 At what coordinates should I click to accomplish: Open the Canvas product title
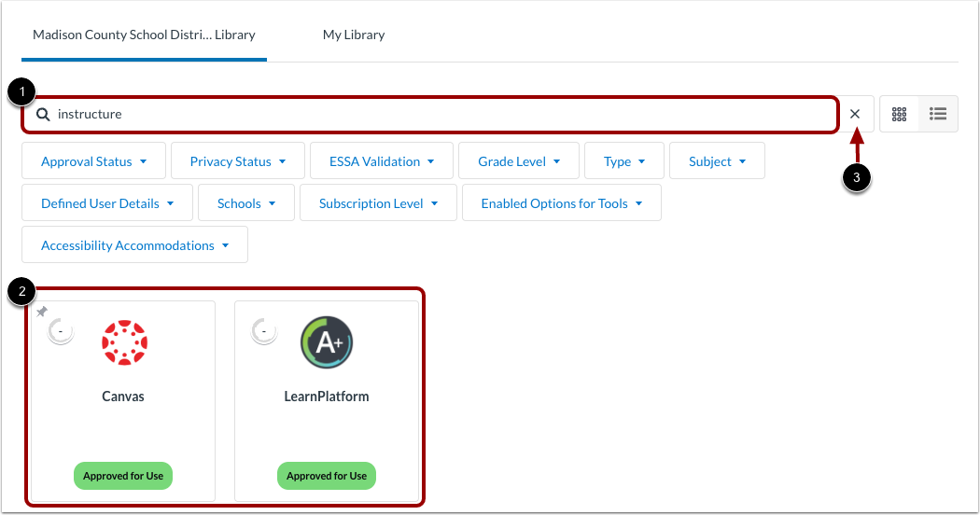pyautogui.click(x=123, y=397)
